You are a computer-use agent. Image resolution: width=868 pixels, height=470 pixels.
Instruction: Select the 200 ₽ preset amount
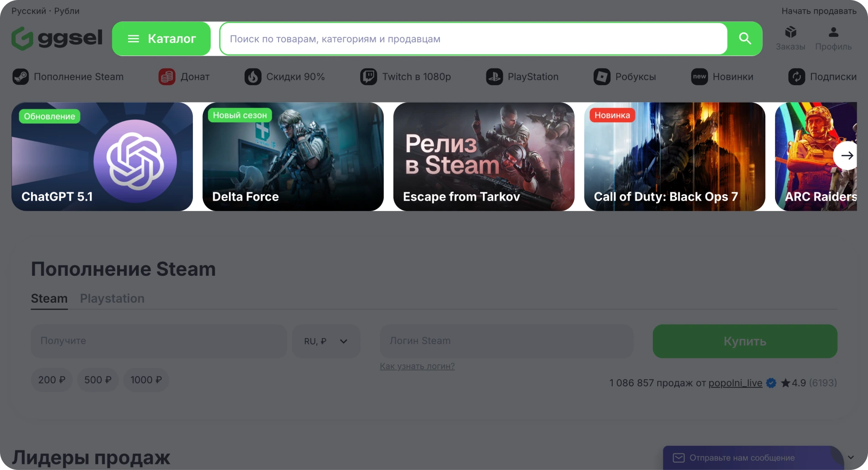pos(52,380)
